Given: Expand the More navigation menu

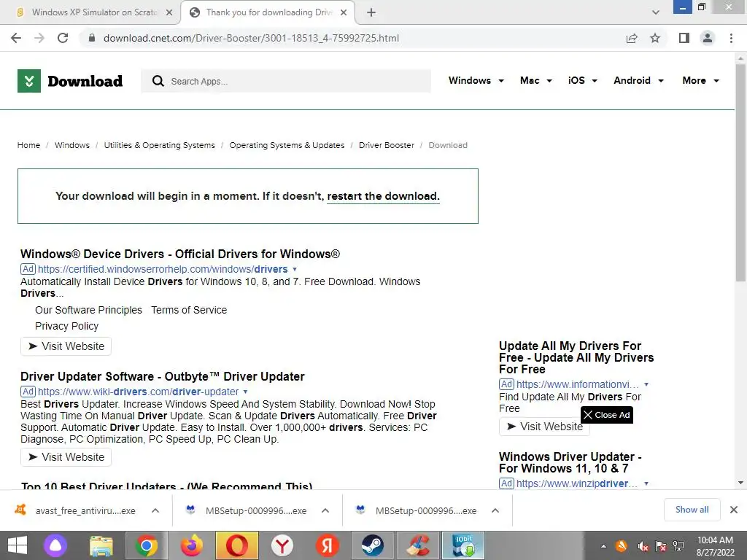Looking at the screenshot, I should click(700, 80).
